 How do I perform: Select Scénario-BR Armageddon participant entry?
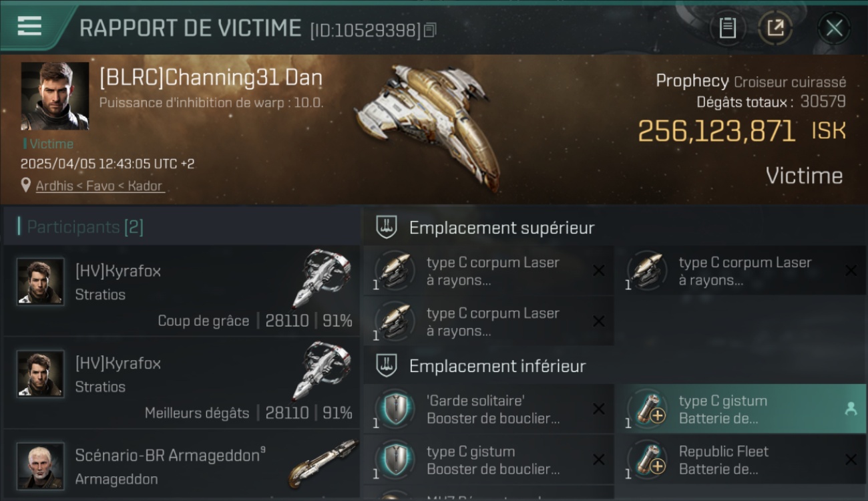(x=182, y=466)
